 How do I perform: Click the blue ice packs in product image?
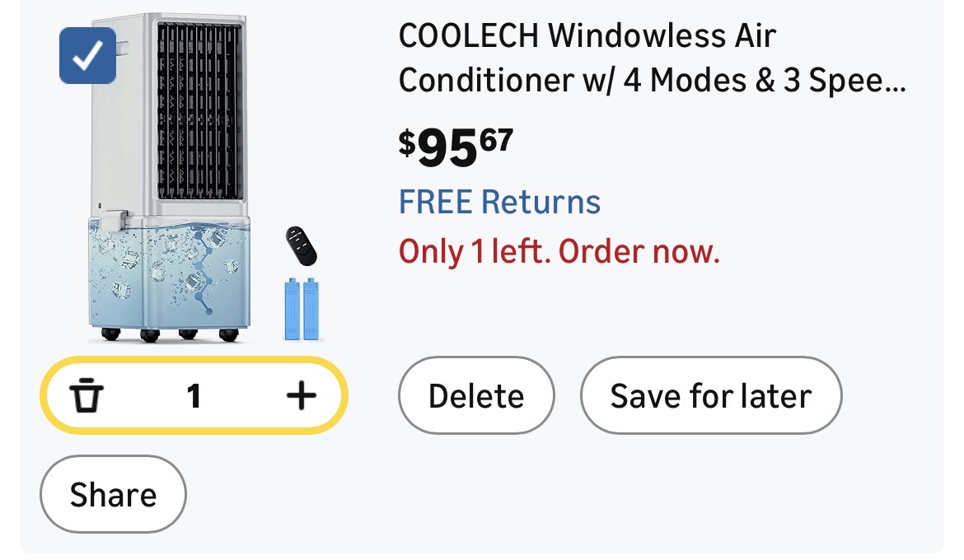pos(302,309)
